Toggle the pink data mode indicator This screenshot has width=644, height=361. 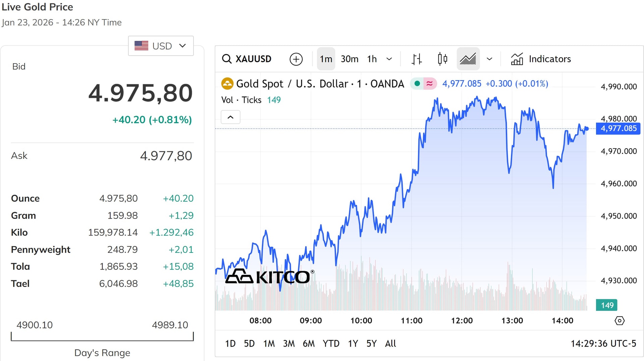430,83
